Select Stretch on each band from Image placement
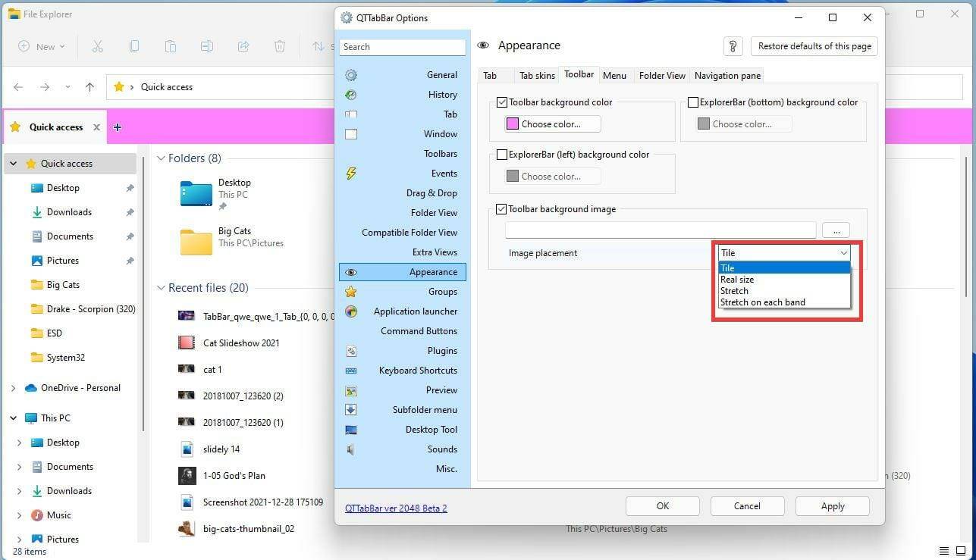The image size is (976, 560). (x=763, y=302)
